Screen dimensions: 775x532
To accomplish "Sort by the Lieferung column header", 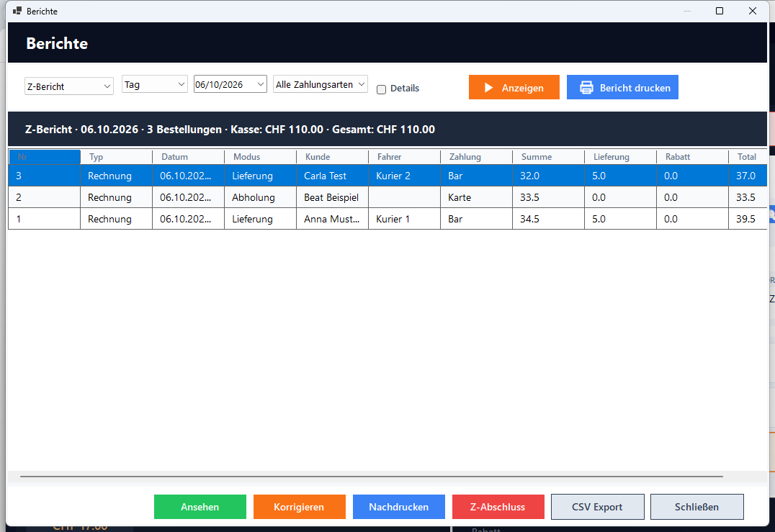I will 620,157.
